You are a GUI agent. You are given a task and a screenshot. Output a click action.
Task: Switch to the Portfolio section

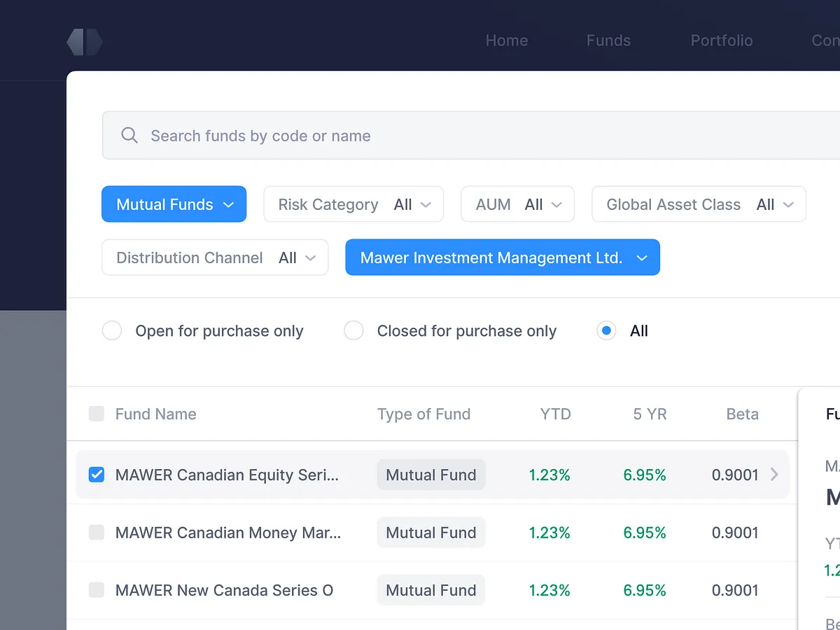pyautogui.click(x=722, y=41)
